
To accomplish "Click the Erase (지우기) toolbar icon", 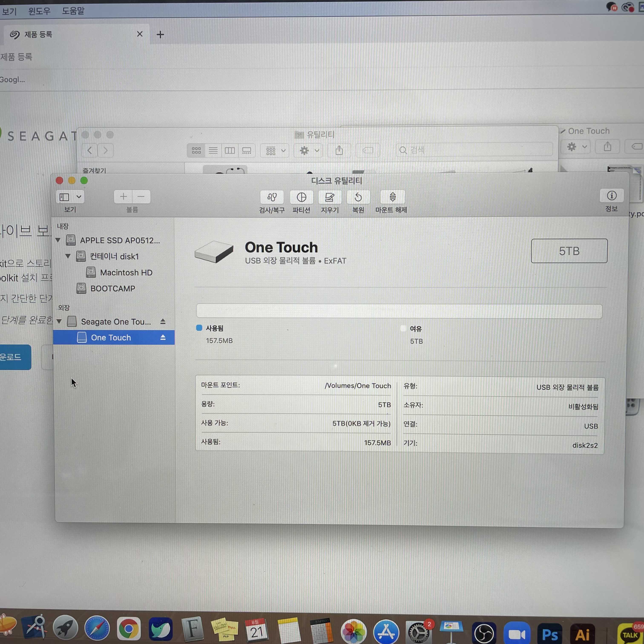I will pyautogui.click(x=330, y=197).
